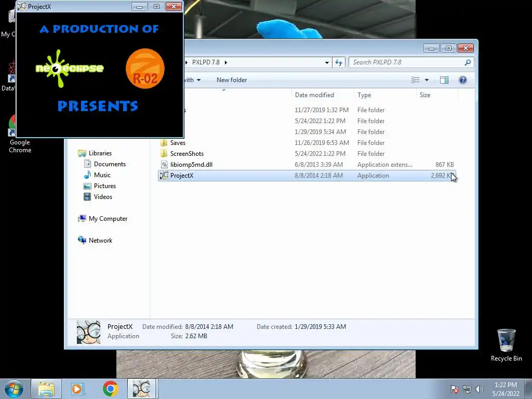The height and width of the screenshot is (399, 532).
Task: Click the Videos filmstrip icon
Action: pyautogui.click(x=87, y=197)
